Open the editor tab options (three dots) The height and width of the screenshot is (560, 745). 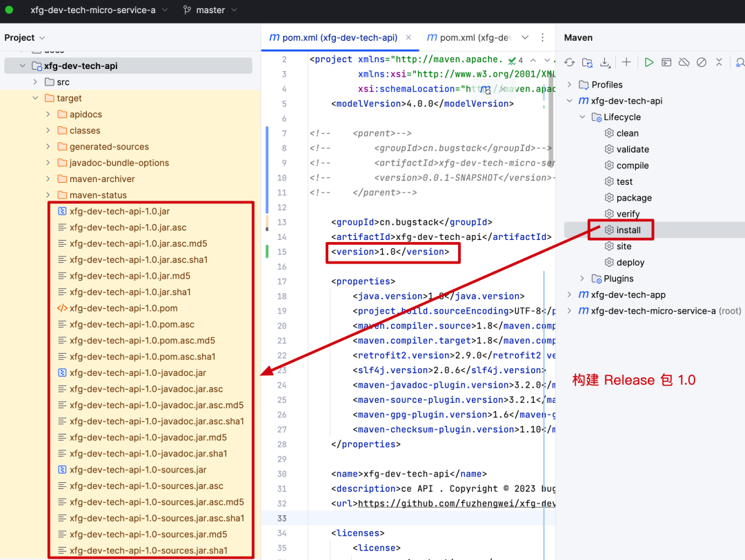pyautogui.click(x=543, y=37)
